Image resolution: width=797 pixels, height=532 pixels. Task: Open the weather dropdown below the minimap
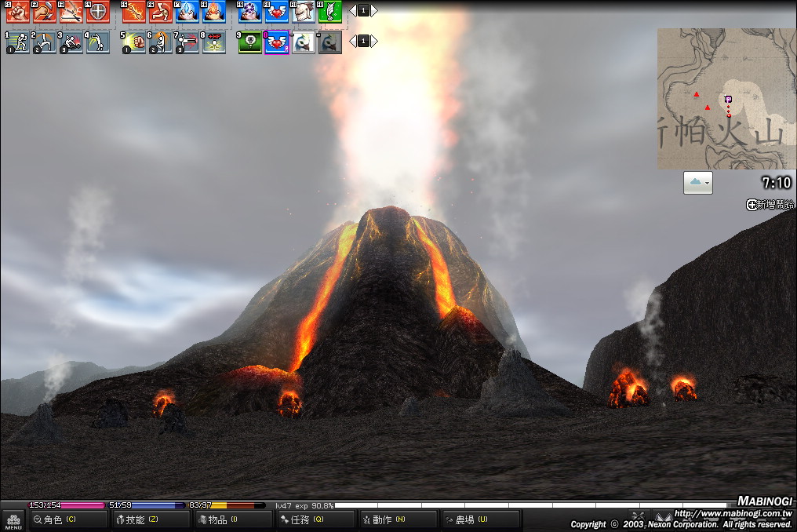click(x=697, y=183)
